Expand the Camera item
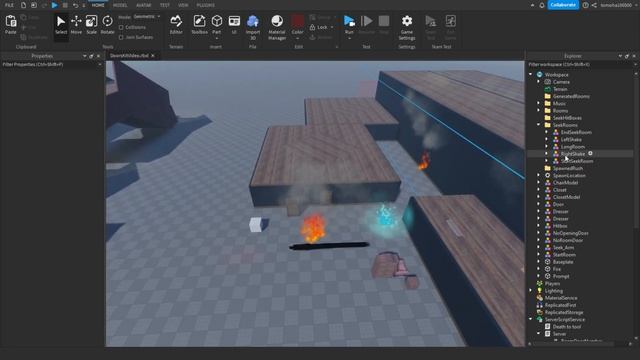 (x=538, y=82)
